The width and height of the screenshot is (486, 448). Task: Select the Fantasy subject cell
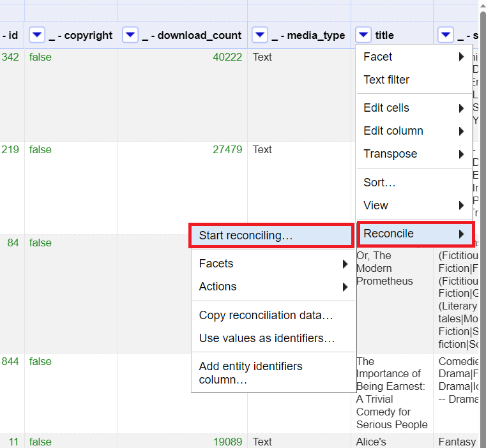pyautogui.click(x=457, y=442)
